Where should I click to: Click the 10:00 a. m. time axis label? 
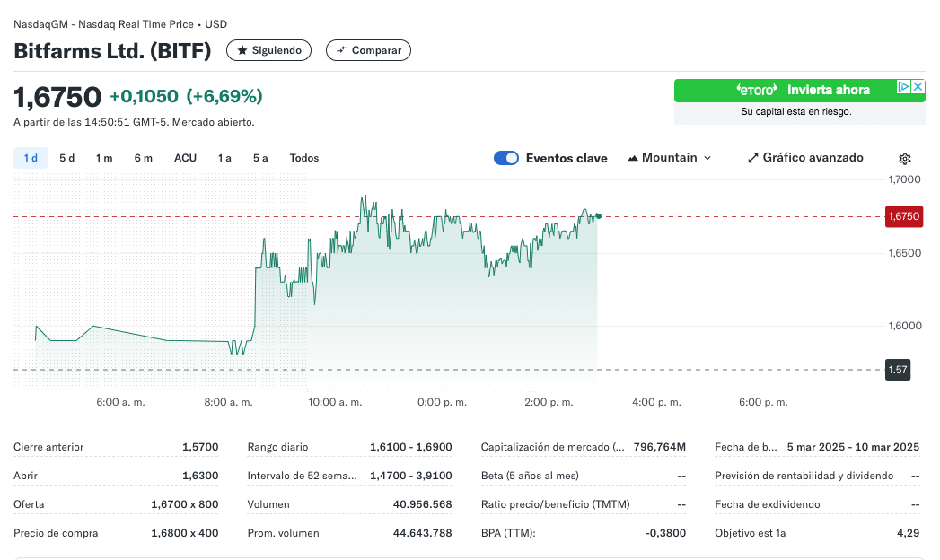(x=335, y=402)
